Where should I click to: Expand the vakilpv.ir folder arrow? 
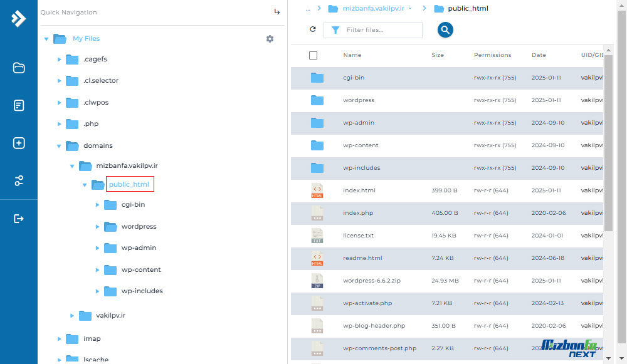click(x=72, y=316)
